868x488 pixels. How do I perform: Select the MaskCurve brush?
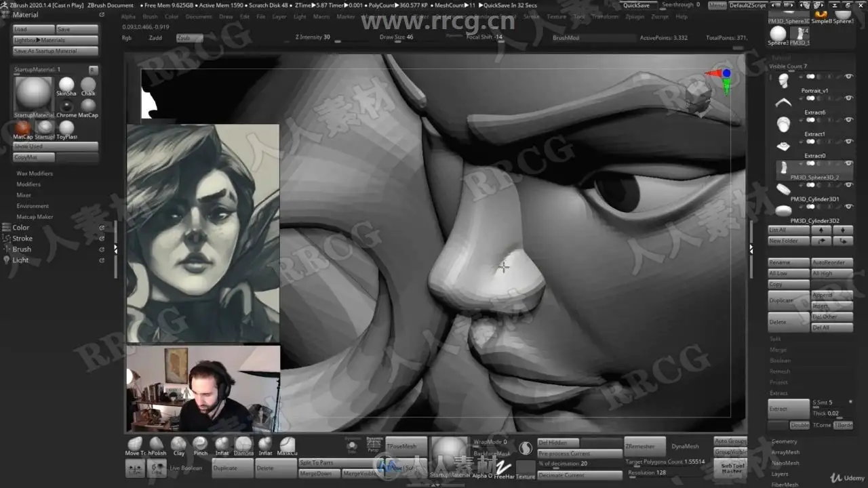[287, 445]
